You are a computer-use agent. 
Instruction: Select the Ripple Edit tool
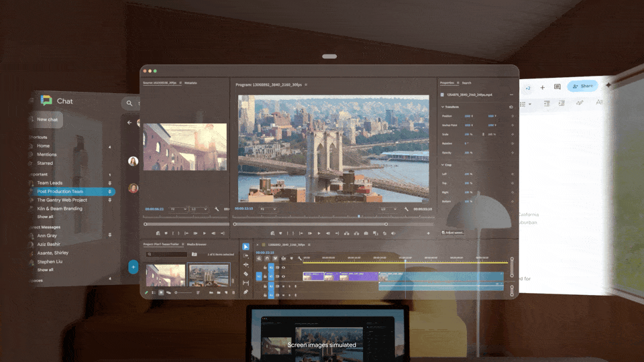pyautogui.click(x=246, y=265)
